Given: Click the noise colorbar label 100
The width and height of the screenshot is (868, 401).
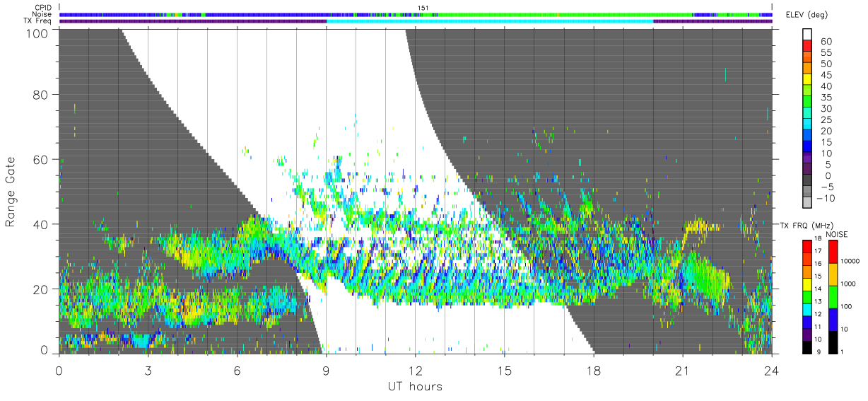Looking at the screenshot, I should click(847, 306).
